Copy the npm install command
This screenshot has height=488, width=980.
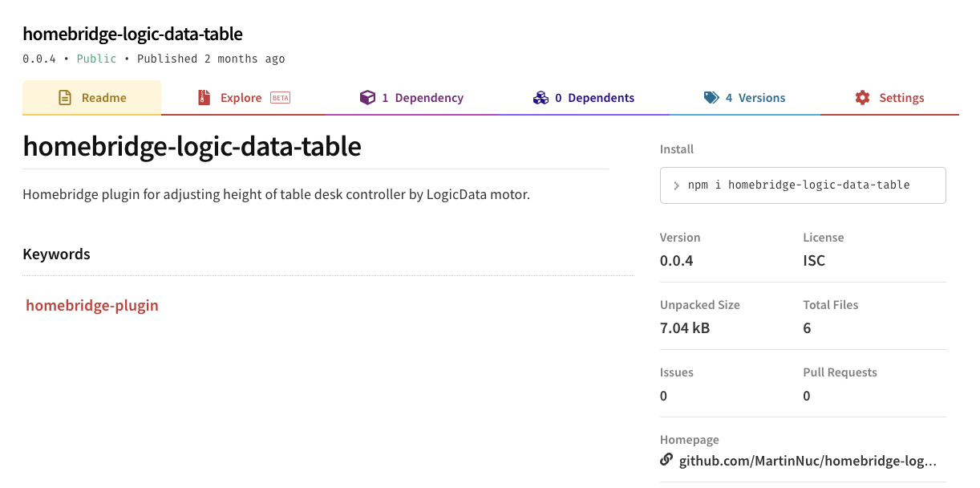pos(803,185)
